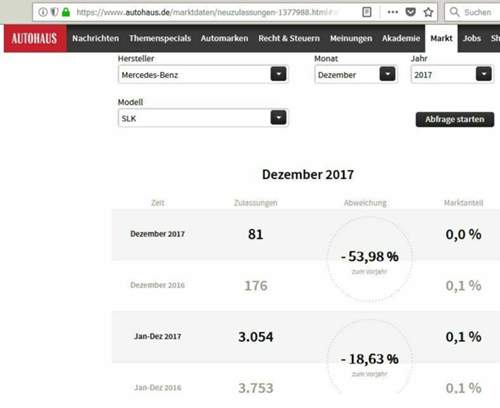Bookmark this page with star icon

[x=428, y=12]
